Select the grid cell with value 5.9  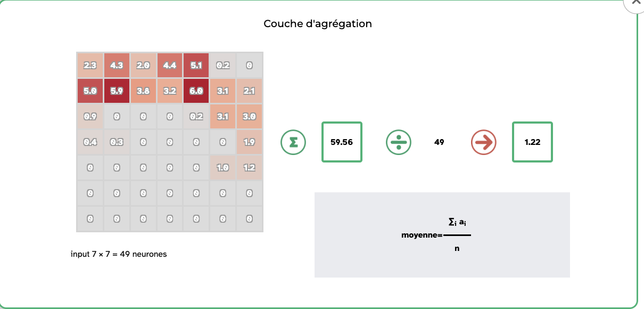click(117, 91)
